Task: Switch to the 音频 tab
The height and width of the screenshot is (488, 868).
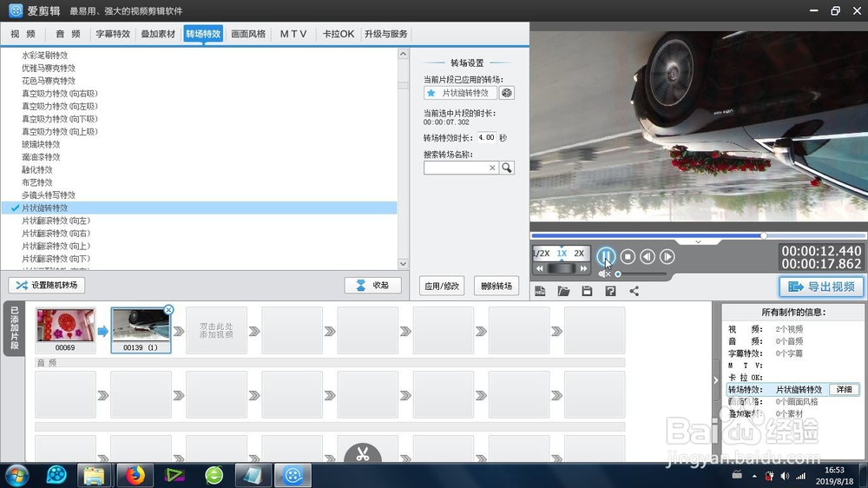Action: click(x=68, y=34)
